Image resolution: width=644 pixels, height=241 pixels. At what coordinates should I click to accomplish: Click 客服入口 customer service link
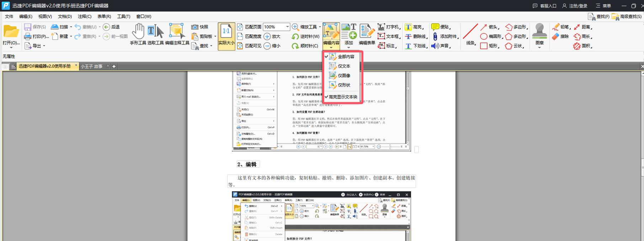[544, 6]
